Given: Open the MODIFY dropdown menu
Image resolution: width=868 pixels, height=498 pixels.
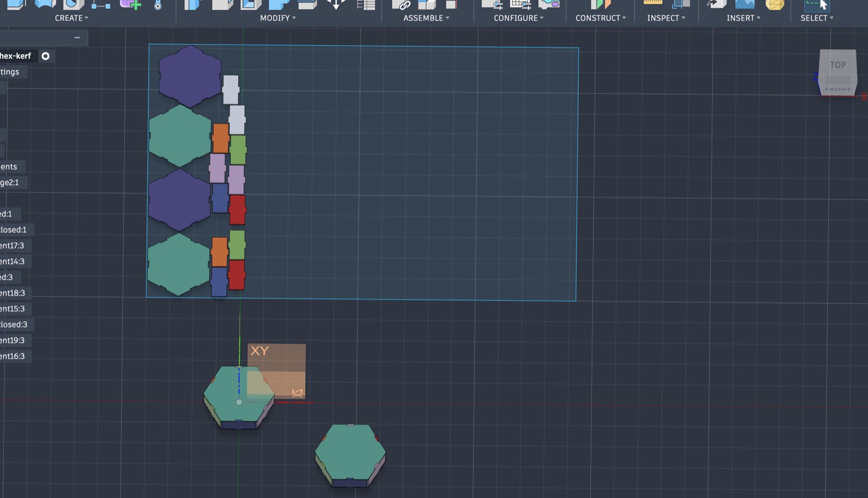Looking at the screenshot, I should tap(278, 18).
